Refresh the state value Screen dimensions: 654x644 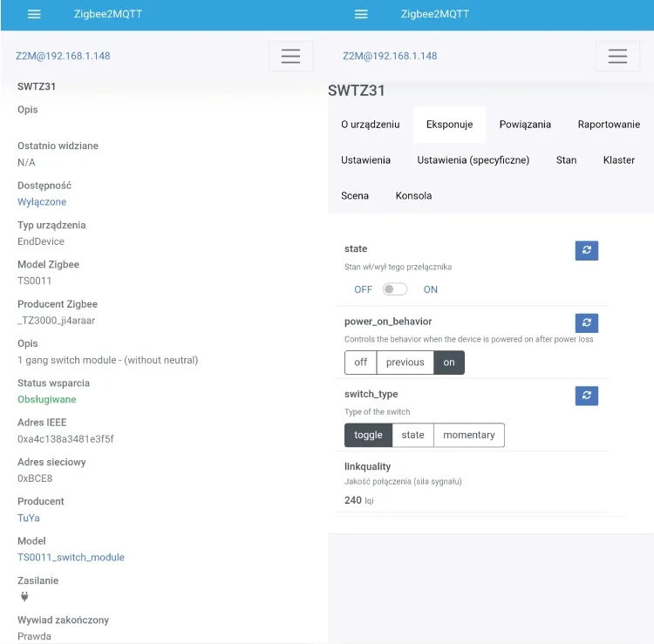point(587,250)
